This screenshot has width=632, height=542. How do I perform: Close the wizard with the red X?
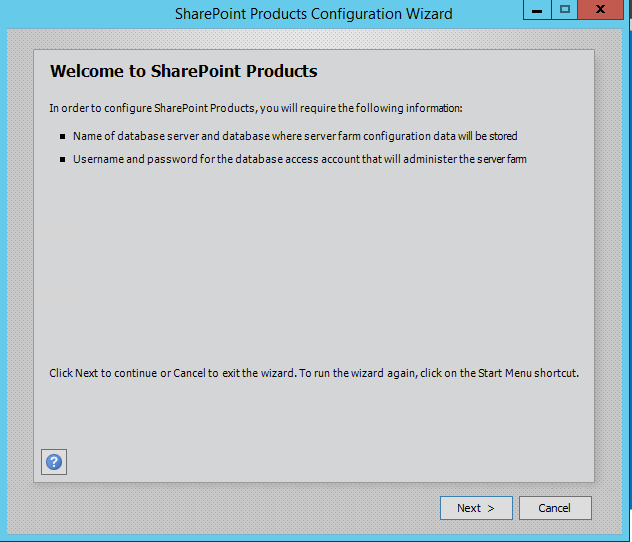pos(600,10)
